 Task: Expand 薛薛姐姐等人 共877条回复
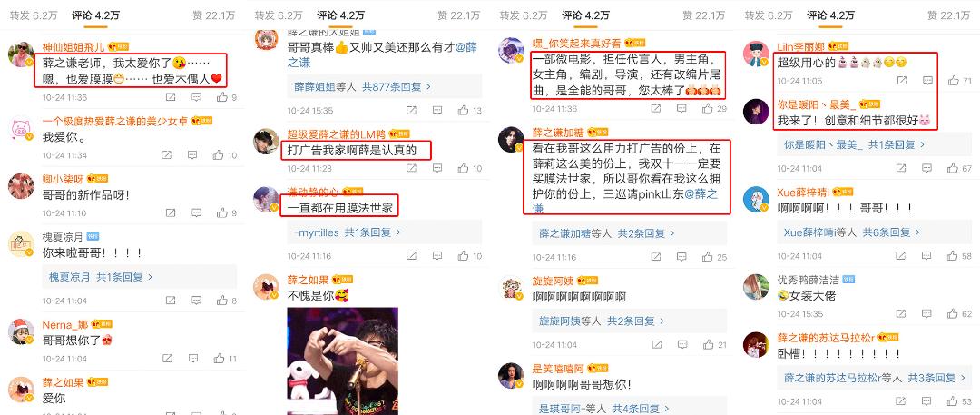362,87
